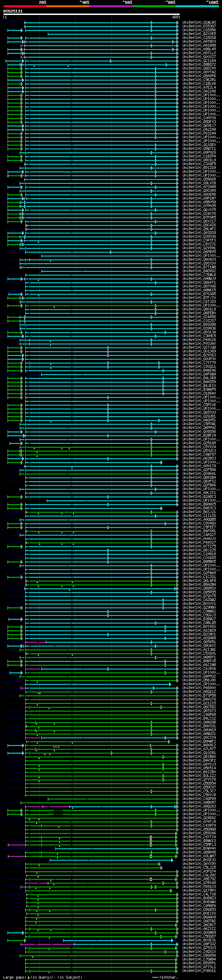Image resolution: width=222 pixels, height=980 pixels.
Task: Click the query name AV625131
Action: tap(13, 11)
